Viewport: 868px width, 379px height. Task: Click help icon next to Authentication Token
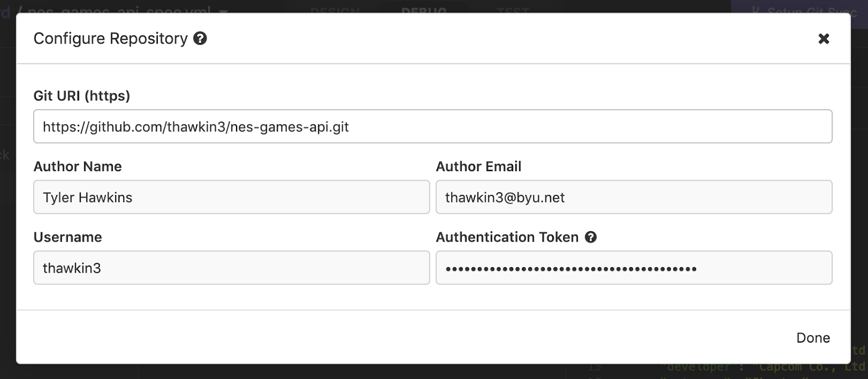click(x=591, y=237)
